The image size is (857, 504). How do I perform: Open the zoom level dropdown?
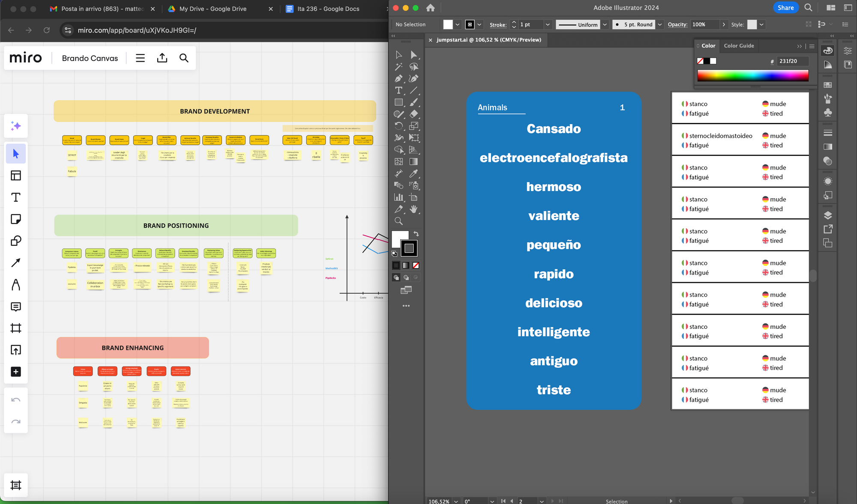coord(456,501)
